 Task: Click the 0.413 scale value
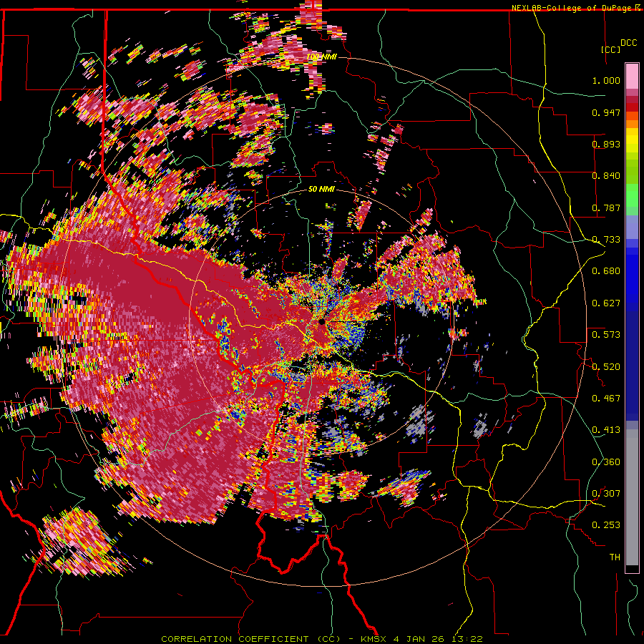606,430
